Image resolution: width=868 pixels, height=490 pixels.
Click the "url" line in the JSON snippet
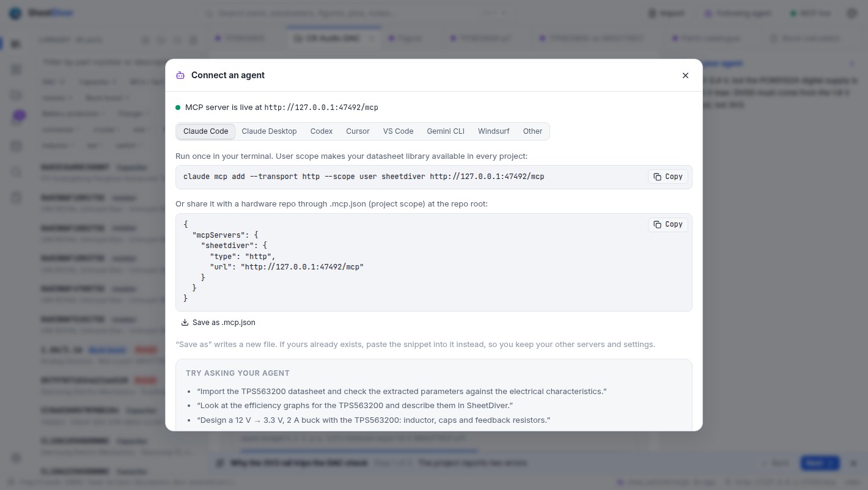pos(287,267)
